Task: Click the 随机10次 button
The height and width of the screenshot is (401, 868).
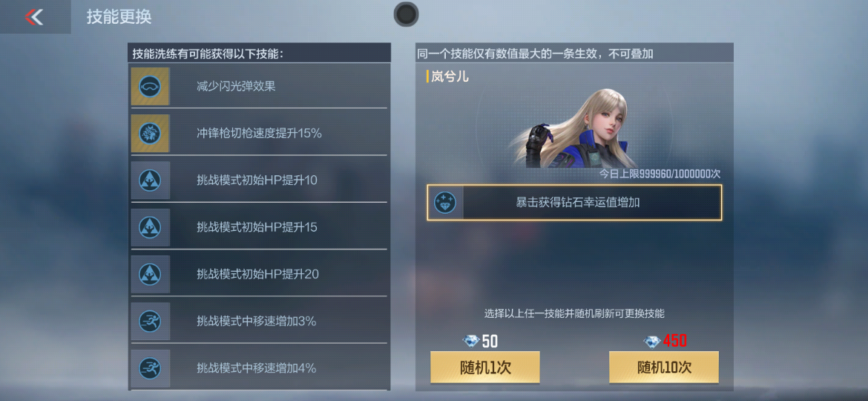Action: pos(664,368)
